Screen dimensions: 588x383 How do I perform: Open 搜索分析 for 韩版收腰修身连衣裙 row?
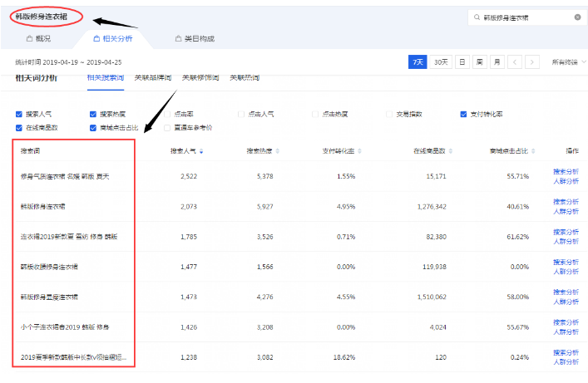pyautogui.click(x=566, y=262)
